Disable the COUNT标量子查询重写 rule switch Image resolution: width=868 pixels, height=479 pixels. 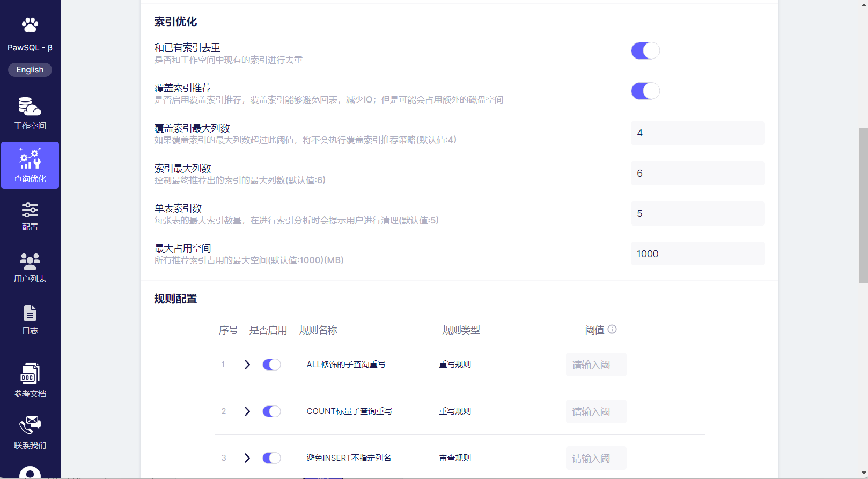click(271, 412)
